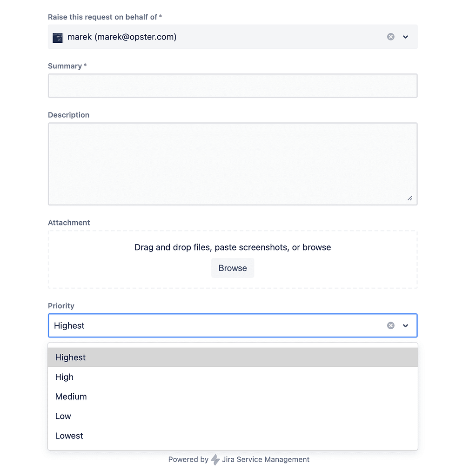Pick the Low priority option

[233, 416]
